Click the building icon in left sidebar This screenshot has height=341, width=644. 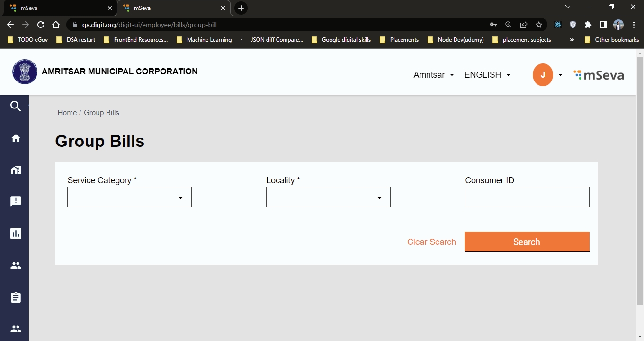coord(16,170)
